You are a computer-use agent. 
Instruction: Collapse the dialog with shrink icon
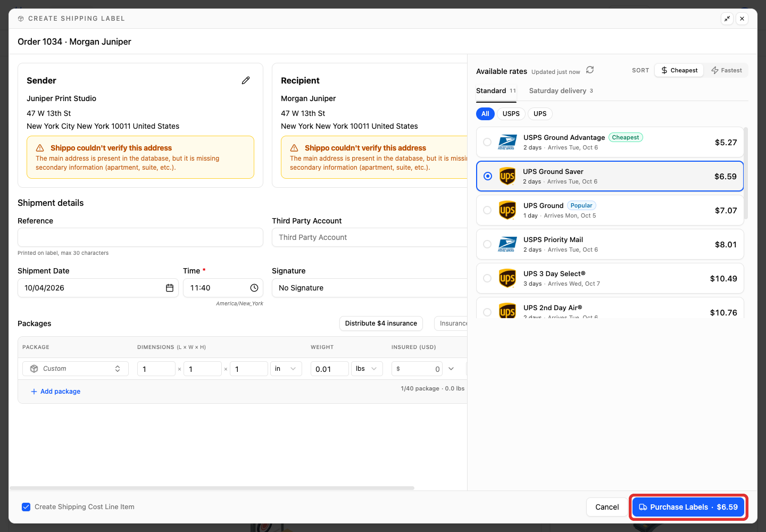[727, 19]
